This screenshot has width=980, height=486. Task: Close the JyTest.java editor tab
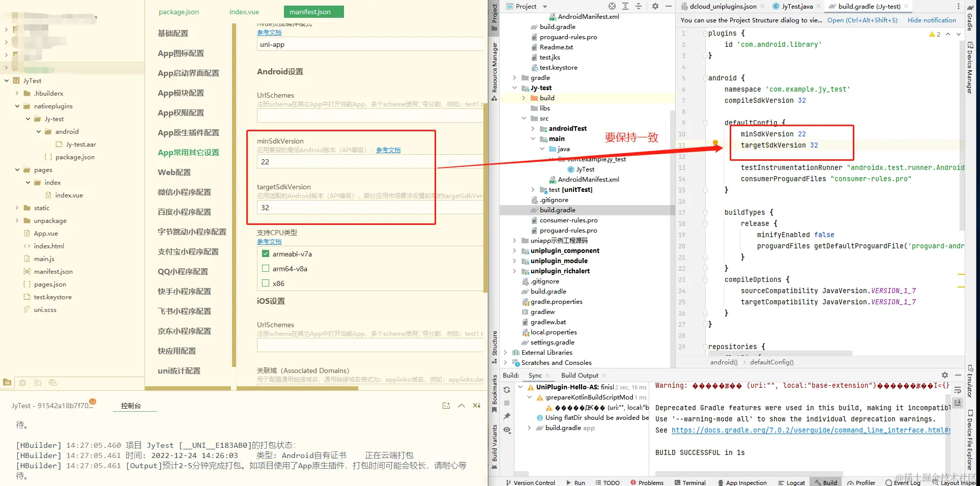(x=819, y=7)
